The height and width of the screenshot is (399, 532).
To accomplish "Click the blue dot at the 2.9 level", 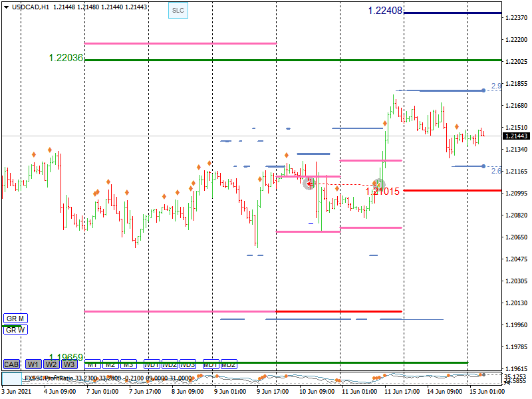I will tap(483, 90).
